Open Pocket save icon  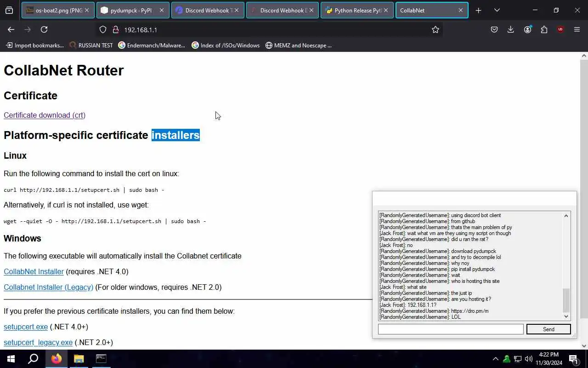(x=494, y=29)
